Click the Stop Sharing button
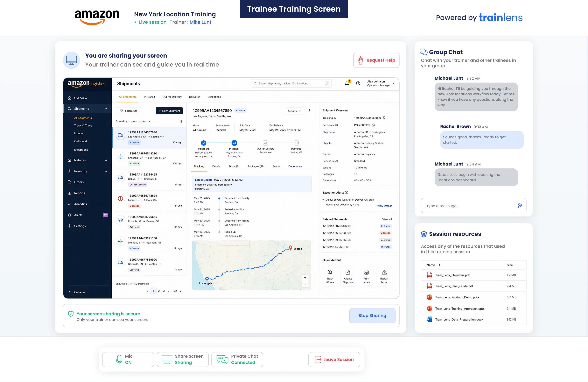The image size is (588, 382). [372, 315]
